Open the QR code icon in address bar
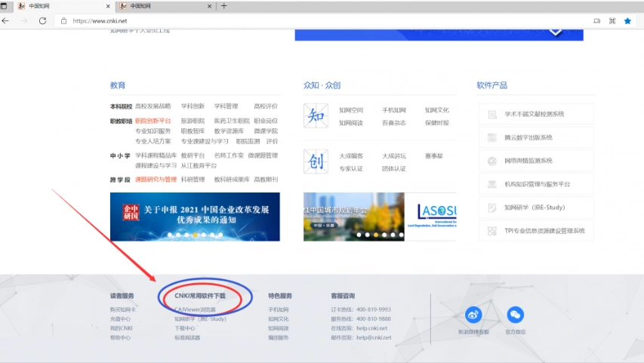 [612, 21]
